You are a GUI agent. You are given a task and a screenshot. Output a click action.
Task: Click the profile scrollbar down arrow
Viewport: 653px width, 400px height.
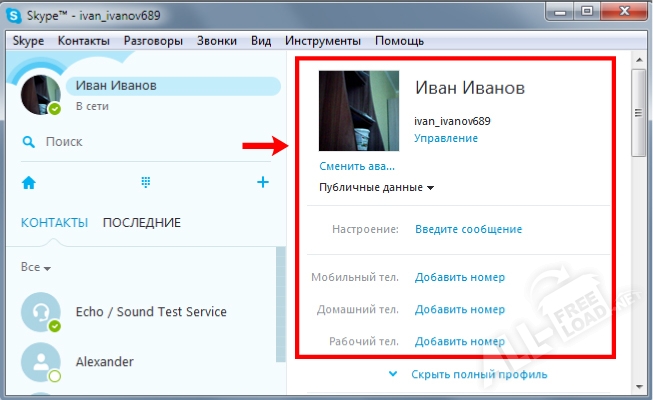click(639, 387)
